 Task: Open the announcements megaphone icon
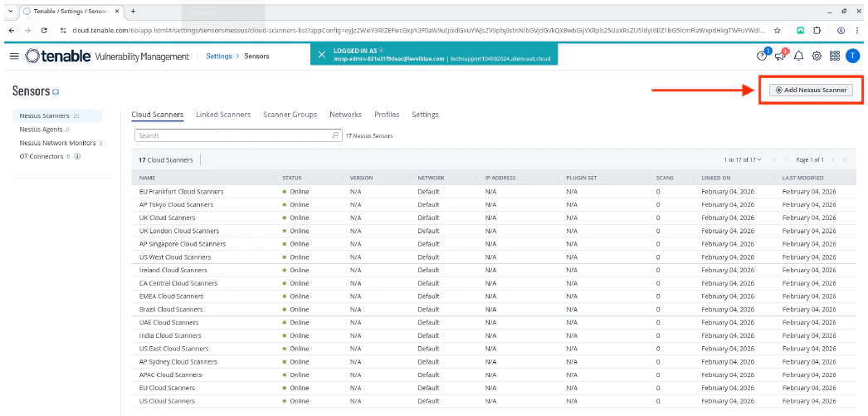[x=781, y=56]
